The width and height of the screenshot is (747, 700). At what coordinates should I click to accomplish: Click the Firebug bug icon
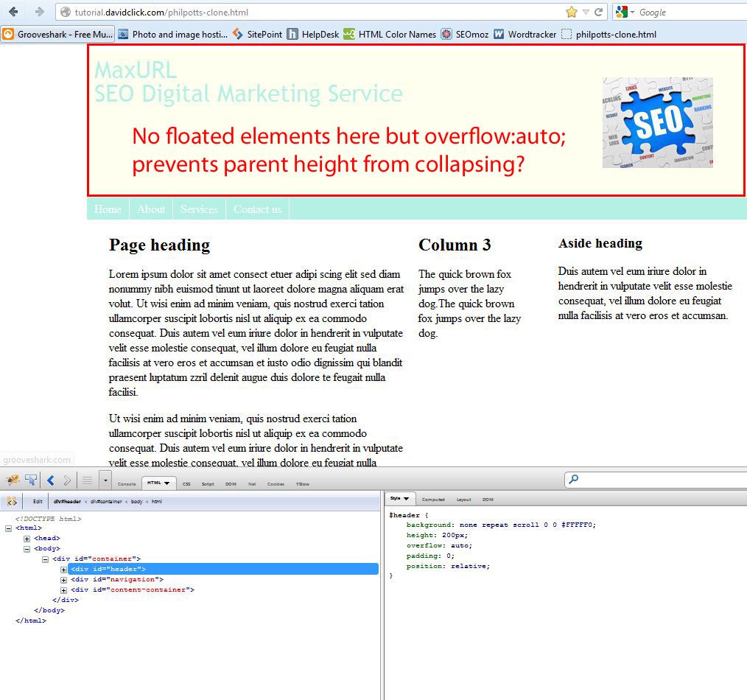[13, 480]
